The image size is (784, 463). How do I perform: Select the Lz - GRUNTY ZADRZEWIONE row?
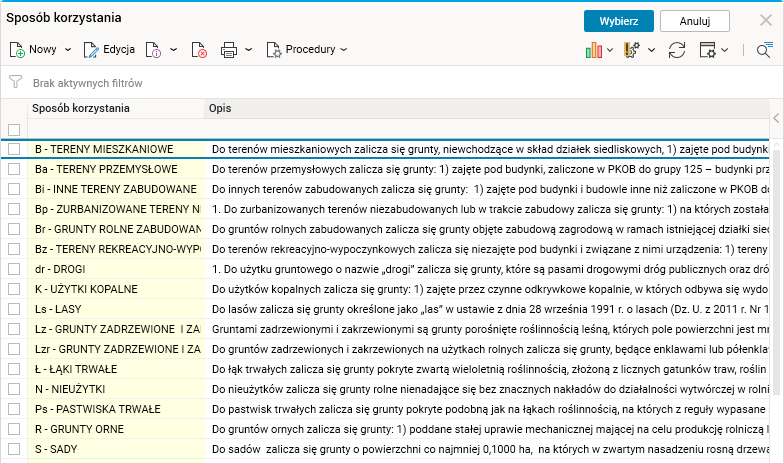tap(385, 329)
